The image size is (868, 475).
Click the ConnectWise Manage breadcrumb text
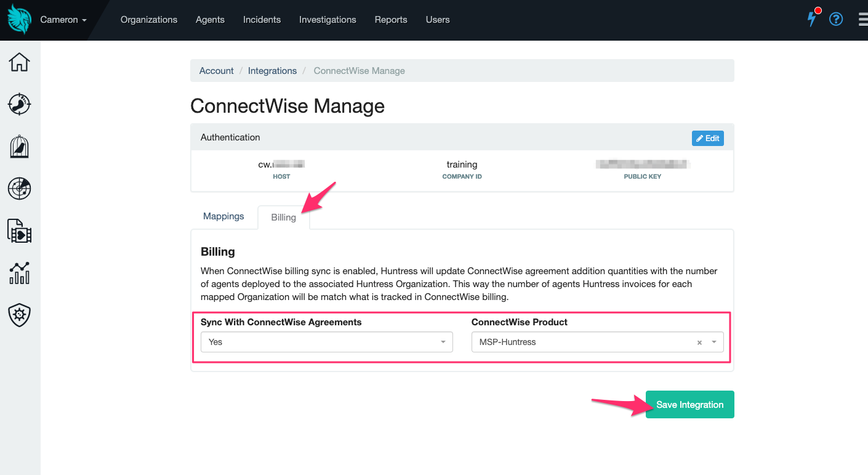(360, 71)
